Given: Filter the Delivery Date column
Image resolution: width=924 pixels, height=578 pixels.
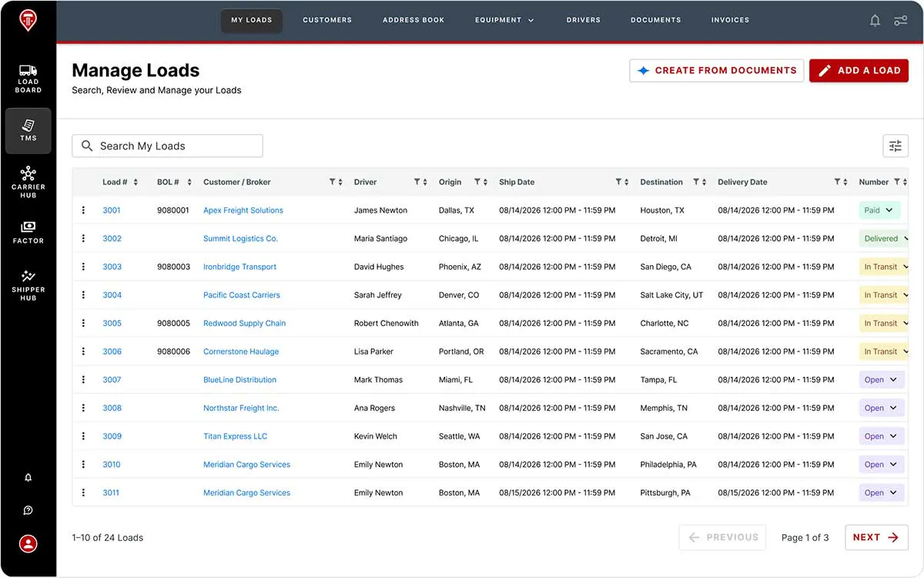Looking at the screenshot, I should point(837,182).
